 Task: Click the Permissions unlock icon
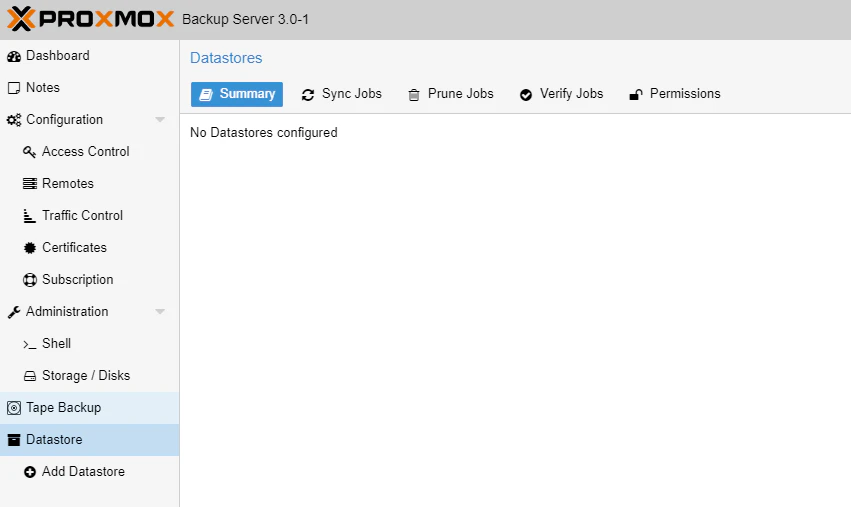point(636,95)
